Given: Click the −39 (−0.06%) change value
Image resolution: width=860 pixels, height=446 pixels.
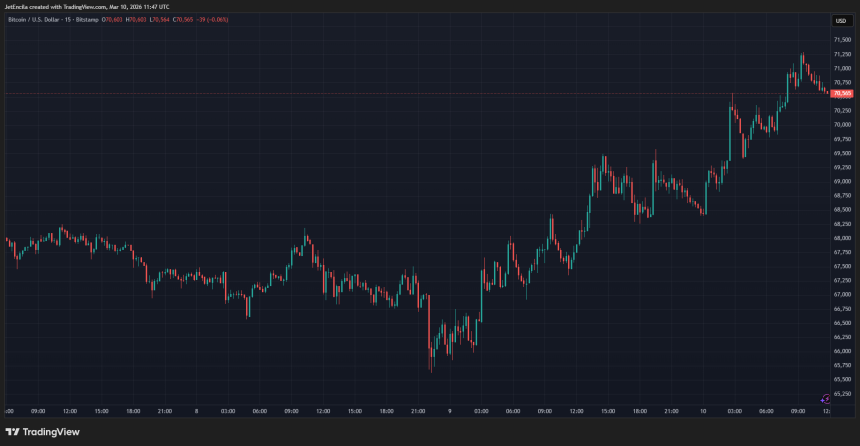Looking at the screenshot, I should click(214, 19).
